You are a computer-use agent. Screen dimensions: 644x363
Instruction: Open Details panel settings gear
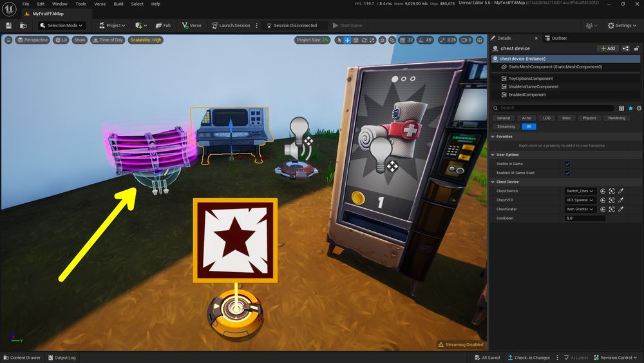pos(639,108)
